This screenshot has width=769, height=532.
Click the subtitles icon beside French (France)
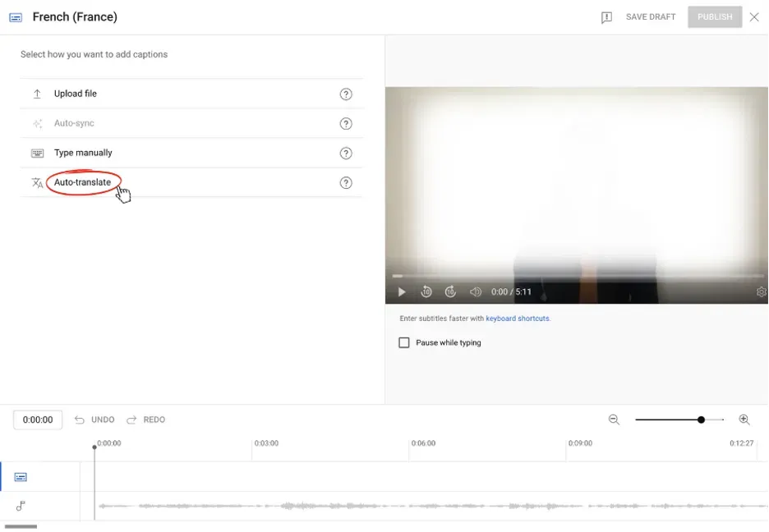(16, 17)
